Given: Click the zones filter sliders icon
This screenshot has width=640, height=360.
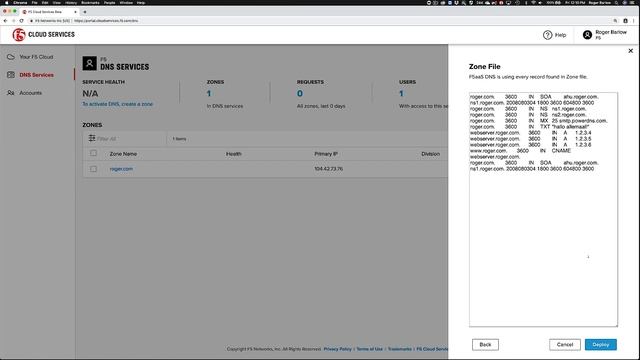Looking at the screenshot, I should 92,138.
